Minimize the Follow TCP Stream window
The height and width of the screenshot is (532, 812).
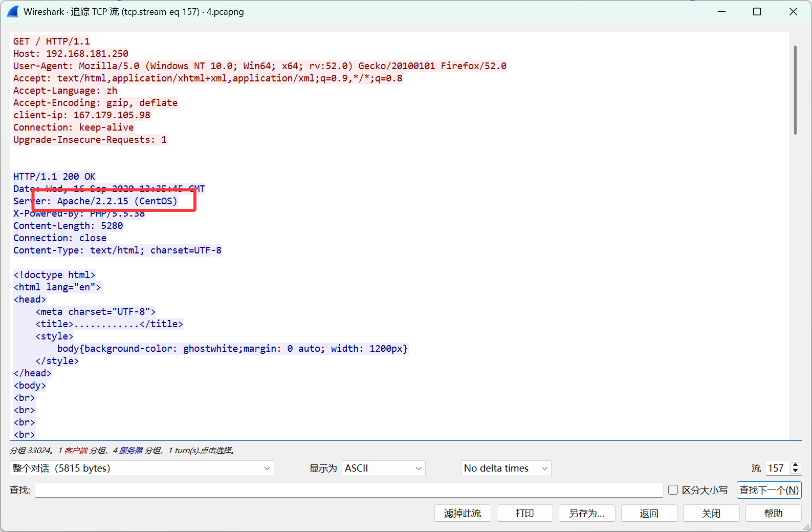point(721,11)
